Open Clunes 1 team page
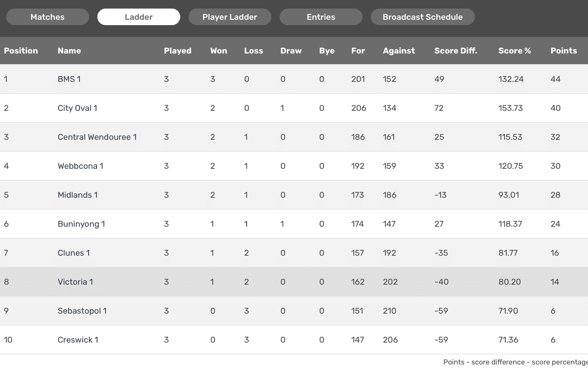This screenshot has width=588, height=368. pos(74,253)
